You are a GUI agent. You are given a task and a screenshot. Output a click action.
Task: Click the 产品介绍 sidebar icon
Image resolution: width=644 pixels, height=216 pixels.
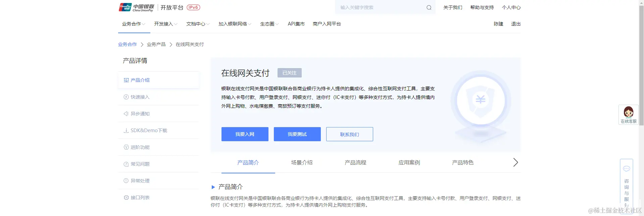click(126, 80)
